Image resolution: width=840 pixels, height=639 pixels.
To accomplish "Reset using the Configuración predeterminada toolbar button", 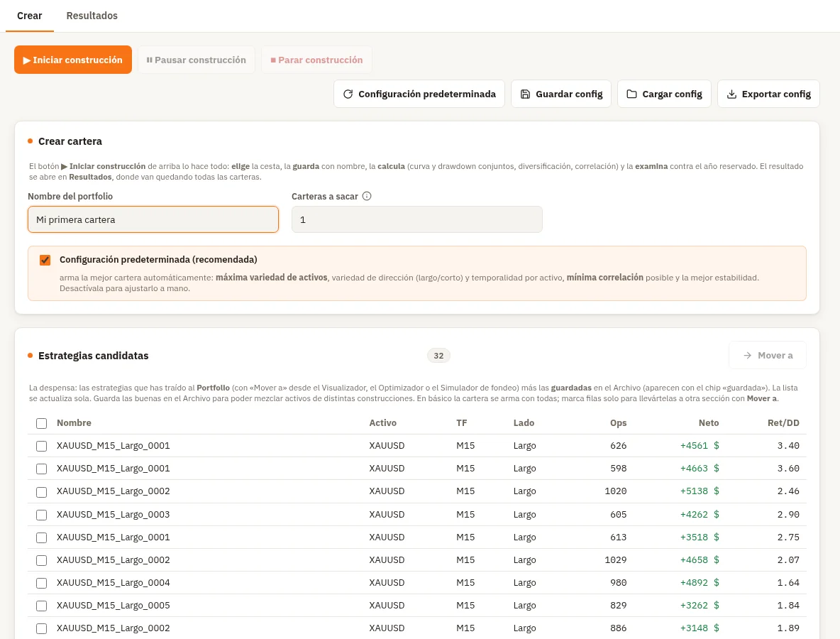I will pyautogui.click(x=419, y=94).
